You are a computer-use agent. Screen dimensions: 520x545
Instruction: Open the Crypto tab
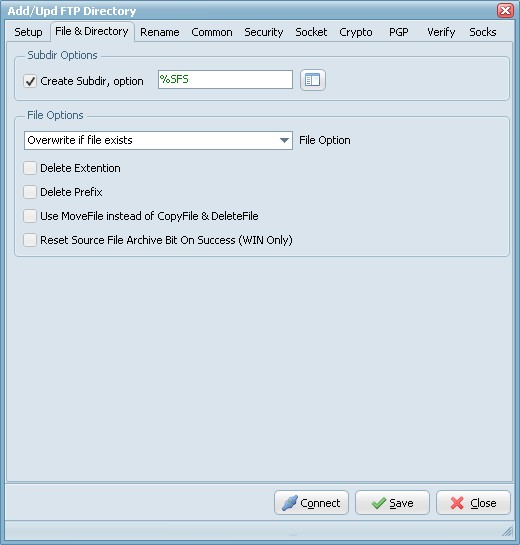point(356,32)
